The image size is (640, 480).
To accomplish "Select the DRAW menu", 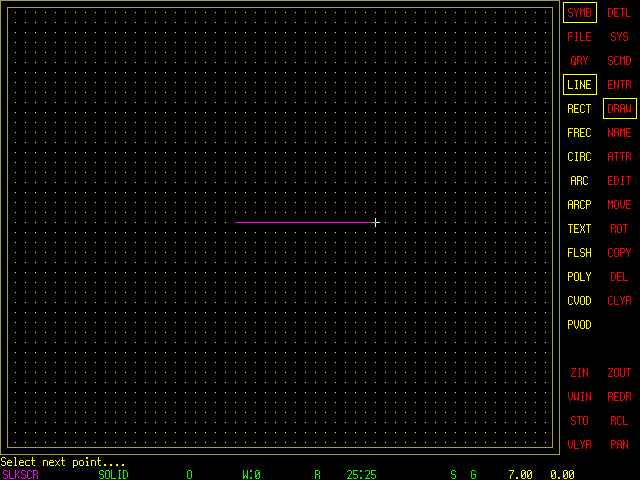I will [x=620, y=109].
